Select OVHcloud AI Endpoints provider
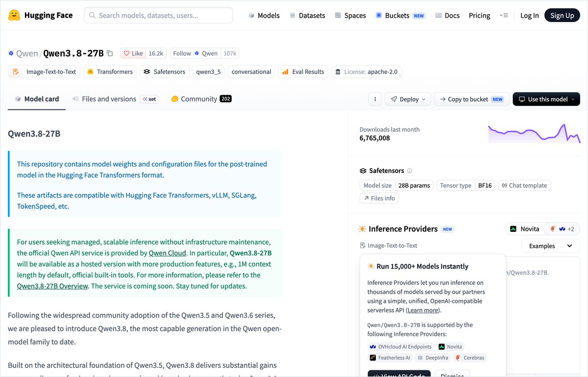This screenshot has width=588, height=377. pyautogui.click(x=401, y=347)
